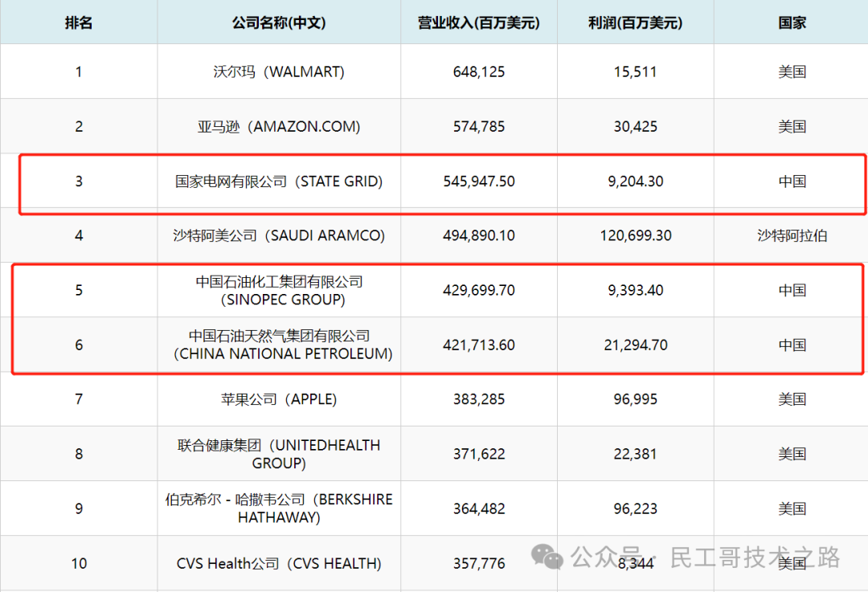The width and height of the screenshot is (868, 592).
Task: Select the CVS Health公司 company cell
Action: point(278,563)
